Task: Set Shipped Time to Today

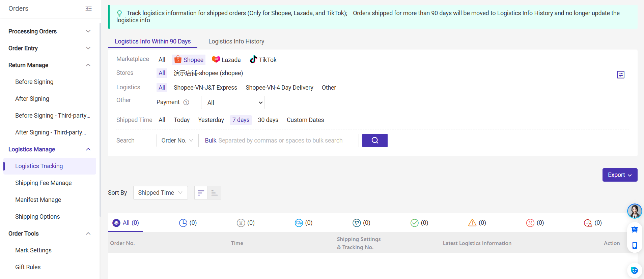Action: pyautogui.click(x=181, y=120)
